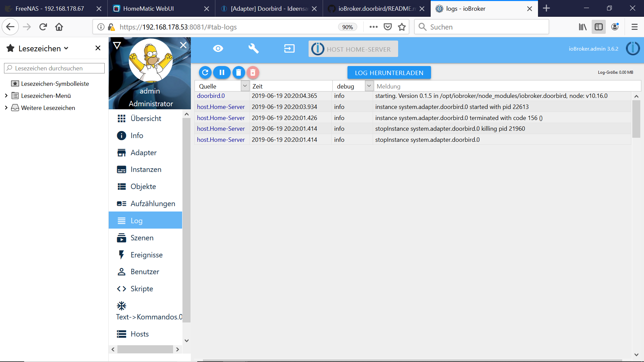Viewport: 644px width, 362px height.
Task: Expand the Weitere Lesezeichen folder
Action: click(6, 108)
